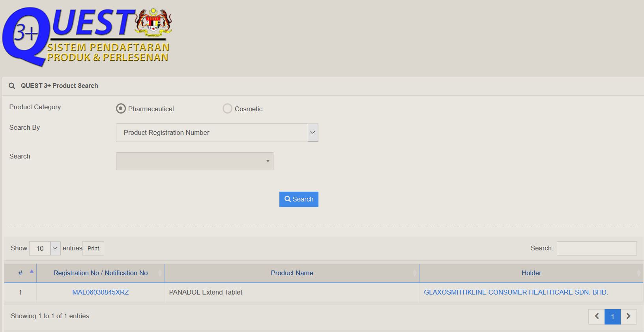Open the Search By dropdown
This screenshot has width=644, height=332.
click(x=217, y=133)
